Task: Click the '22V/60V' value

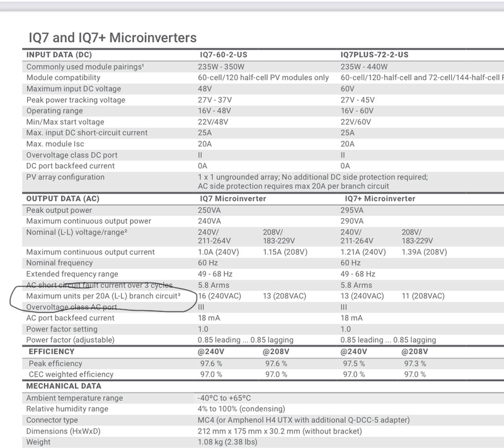Action: tap(356, 122)
